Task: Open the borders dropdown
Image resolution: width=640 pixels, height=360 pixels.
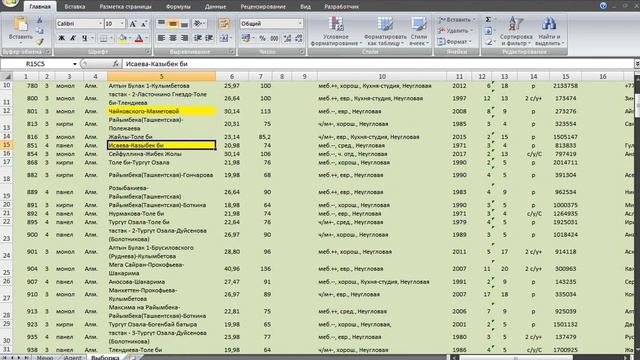Action: click(x=111, y=38)
